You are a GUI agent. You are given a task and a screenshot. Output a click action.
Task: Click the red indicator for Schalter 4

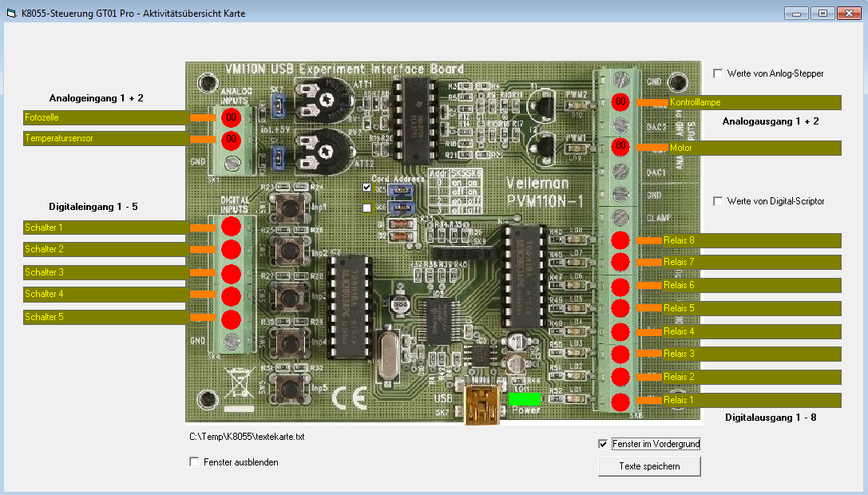pyautogui.click(x=232, y=296)
